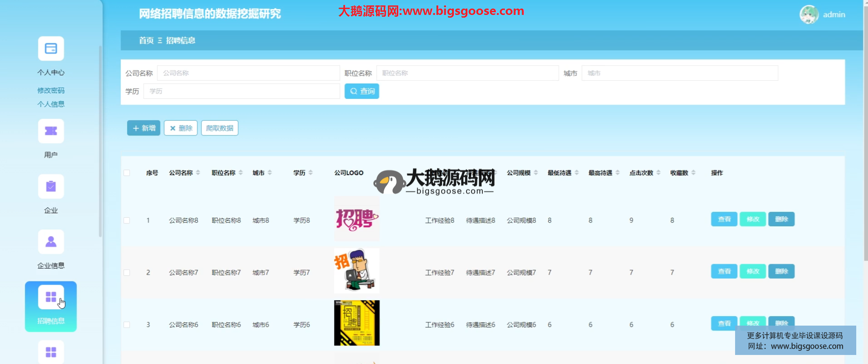The width and height of the screenshot is (868, 364).
Task: Click the 招聘信息 grid icon
Action: point(51,297)
